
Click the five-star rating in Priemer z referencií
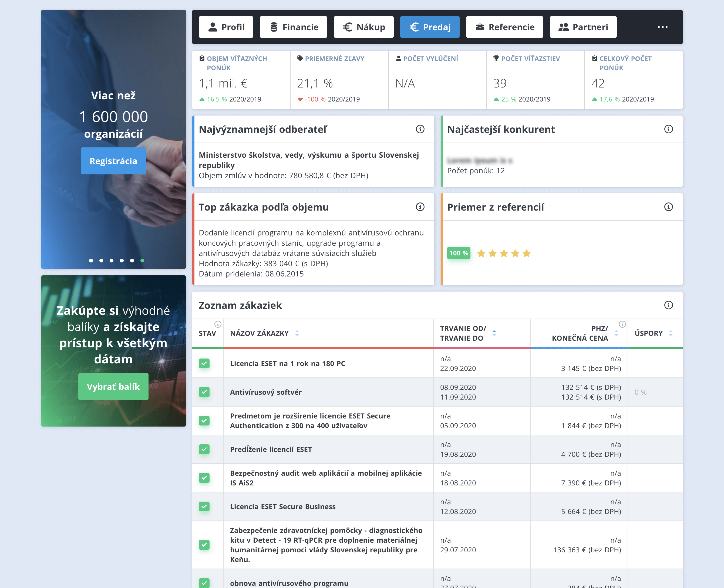tap(503, 253)
